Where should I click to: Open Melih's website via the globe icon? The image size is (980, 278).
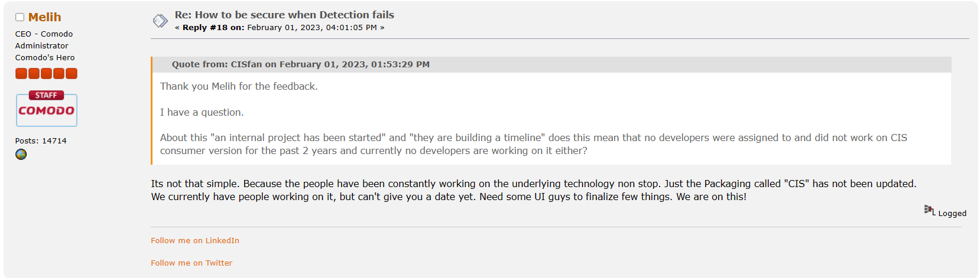pyautogui.click(x=21, y=155)
